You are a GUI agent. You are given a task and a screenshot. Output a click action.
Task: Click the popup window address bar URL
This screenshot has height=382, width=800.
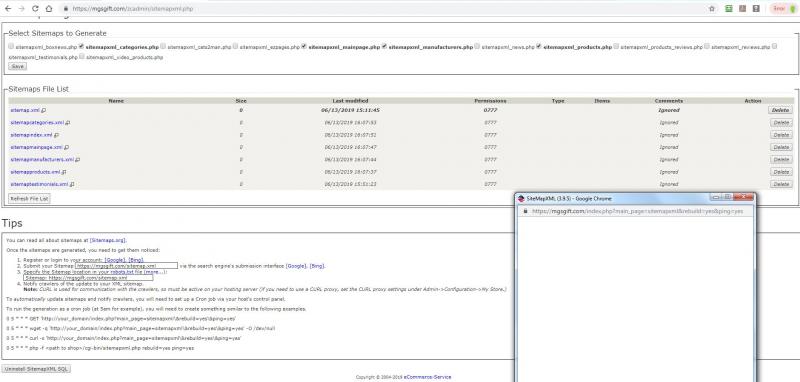[x=638, y=211]
